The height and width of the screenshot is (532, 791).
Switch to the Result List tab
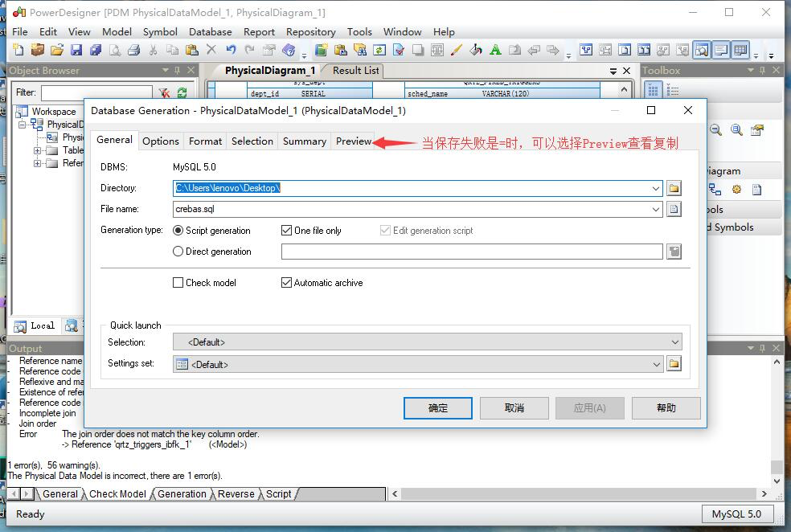[x=355, y=71]
